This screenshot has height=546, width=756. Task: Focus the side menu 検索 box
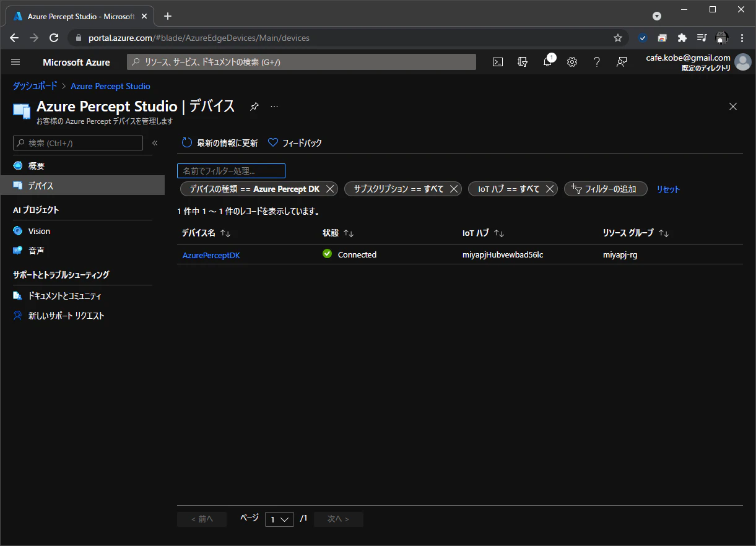pyautogui.click(x=78, y=143)
